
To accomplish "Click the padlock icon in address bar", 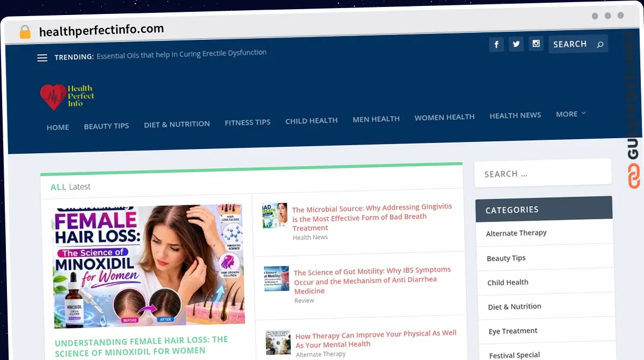I will point(25,32).
